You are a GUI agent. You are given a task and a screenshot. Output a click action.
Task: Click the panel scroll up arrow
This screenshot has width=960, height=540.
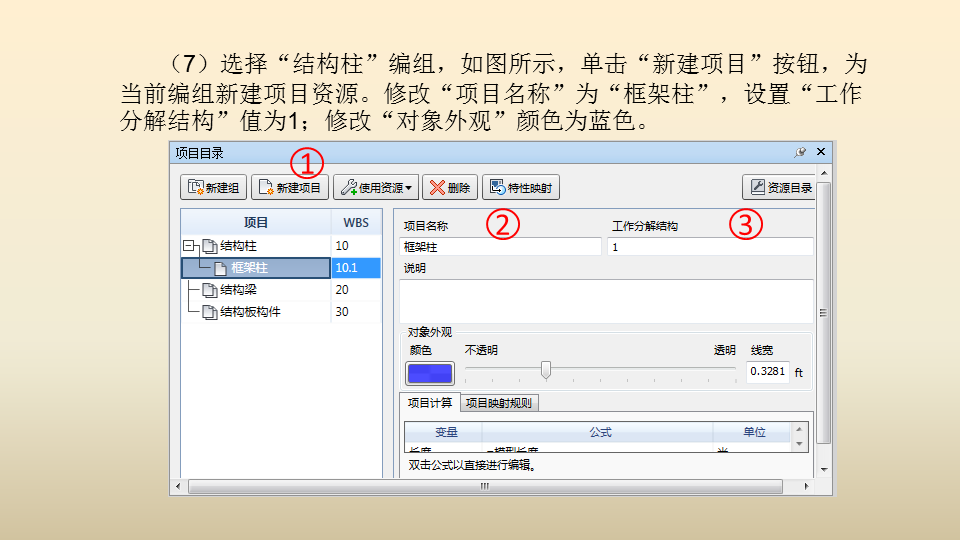click(824, 173)
